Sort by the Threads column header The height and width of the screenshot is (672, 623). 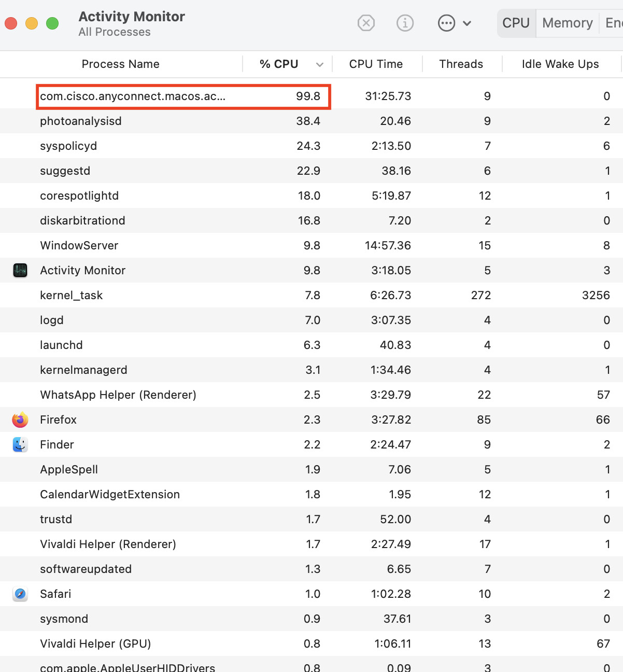pos(461,64)
